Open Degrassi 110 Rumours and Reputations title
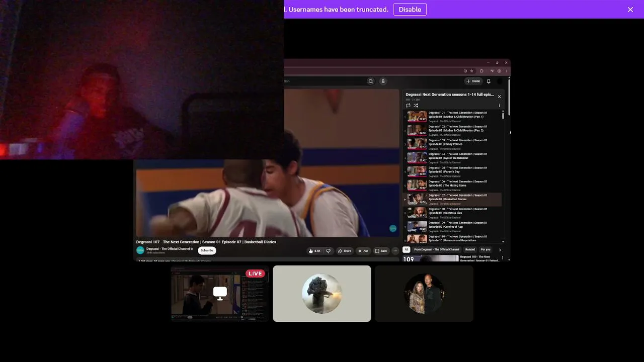This screenshot has height=362, width=644. pyautogui.click(x=457, y=238)
